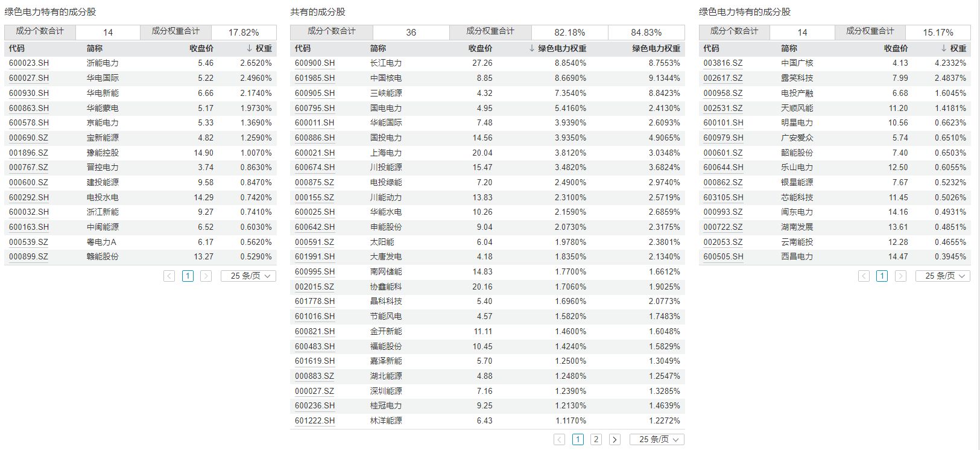Expand page size dropdown below 赣能股份 row
This screenshot has height=450, width=980.
248,276
